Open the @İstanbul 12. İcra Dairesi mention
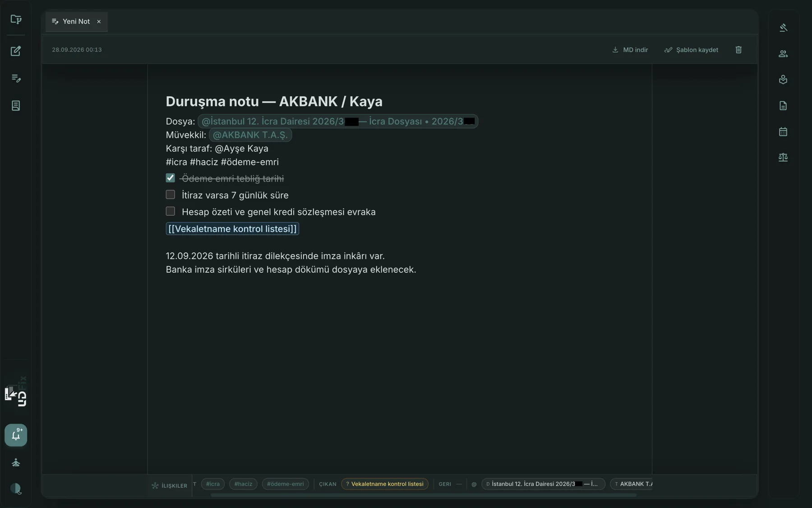 (338, 121)
